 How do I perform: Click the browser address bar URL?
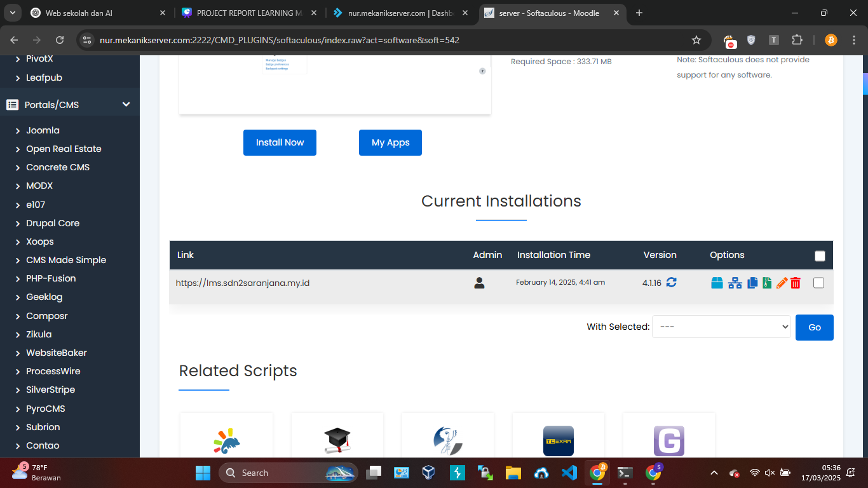(280, 40)
